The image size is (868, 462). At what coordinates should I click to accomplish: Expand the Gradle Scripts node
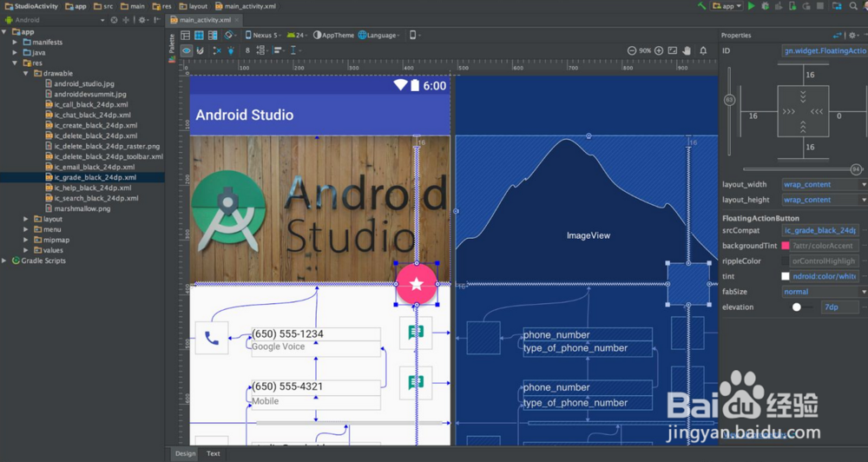pyautogui.click(x=4, y=261)
